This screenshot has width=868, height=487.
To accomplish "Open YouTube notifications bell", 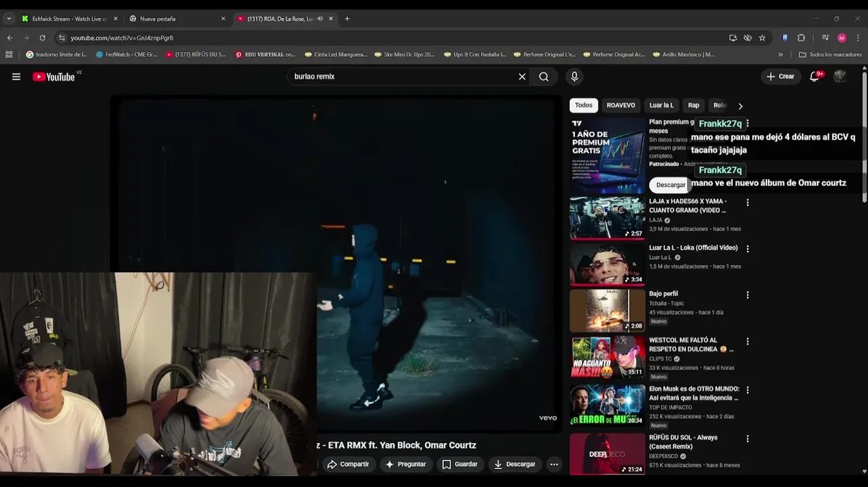I will coord(815,76).
